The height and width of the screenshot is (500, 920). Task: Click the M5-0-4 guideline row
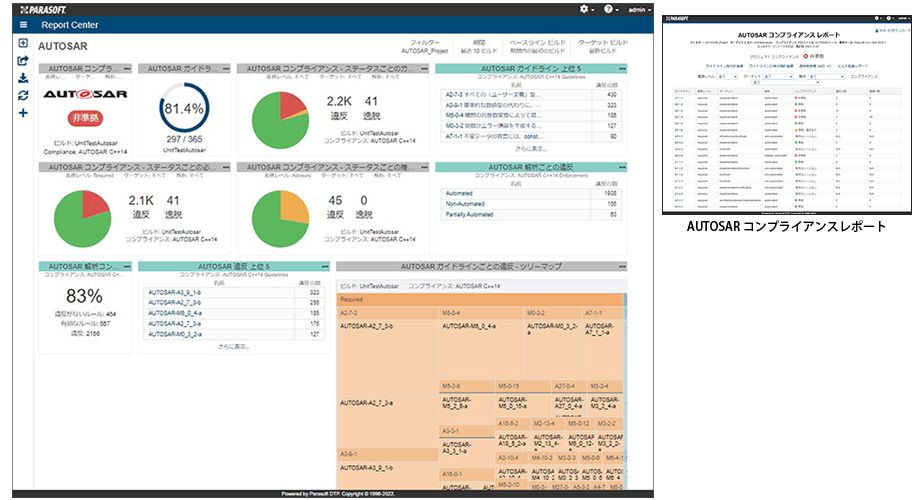point(530,115)
